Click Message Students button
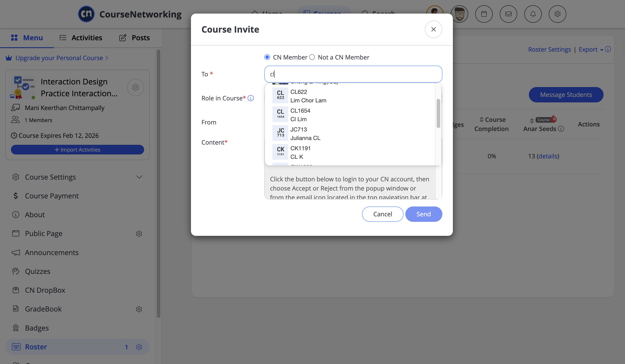625x364 pixels. point(566,95)
